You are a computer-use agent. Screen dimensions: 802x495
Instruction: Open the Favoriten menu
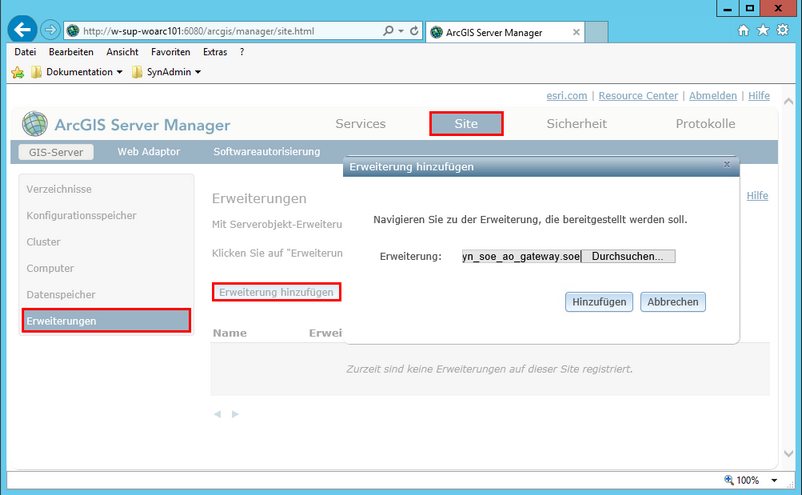coord(169,51)
